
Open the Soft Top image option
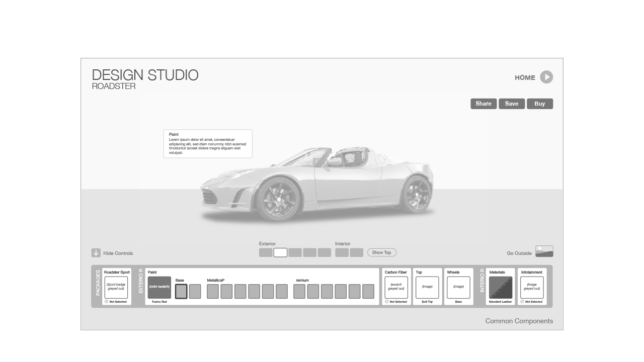coord(427,287)
